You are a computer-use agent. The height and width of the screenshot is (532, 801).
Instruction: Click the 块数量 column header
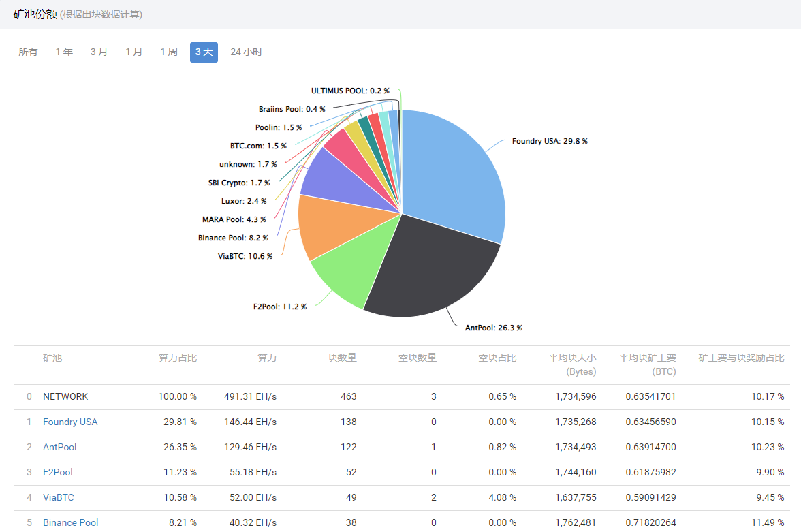click(342, 358)
